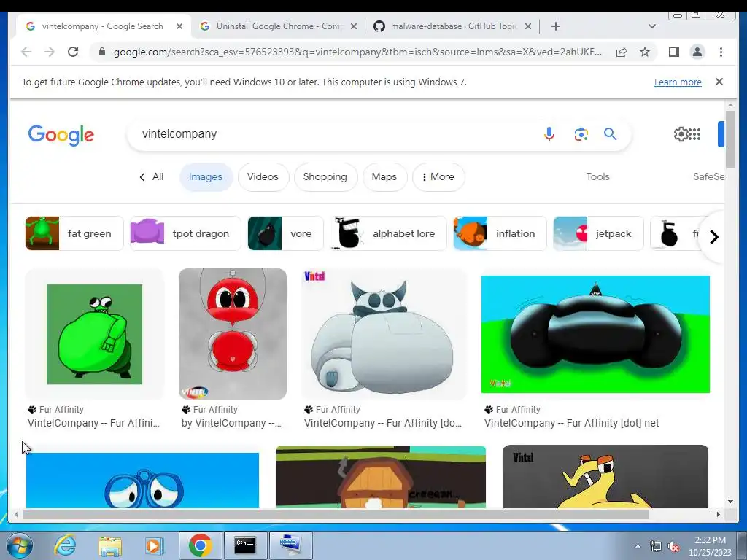Open Google quick settings gear
The width and height of the screenshot is (747, 560).
tap(681, 134)
